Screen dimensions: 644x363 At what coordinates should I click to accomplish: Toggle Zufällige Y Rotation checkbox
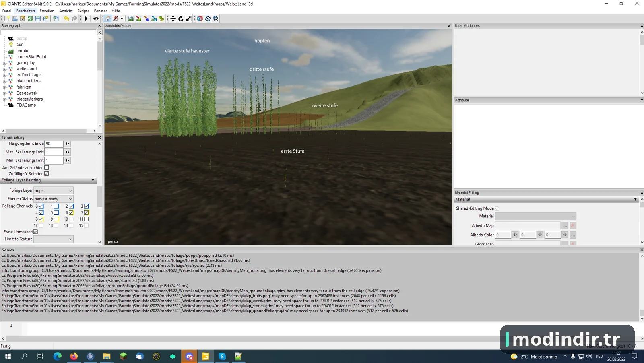47,174
